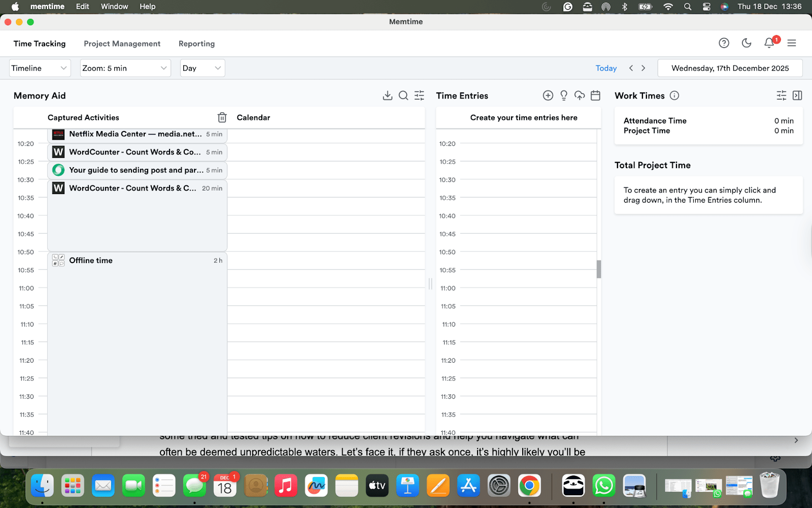This screenshot has width=812, height=508.
Task: Open Work Times filter settings icon
Action: coord(780,96)
